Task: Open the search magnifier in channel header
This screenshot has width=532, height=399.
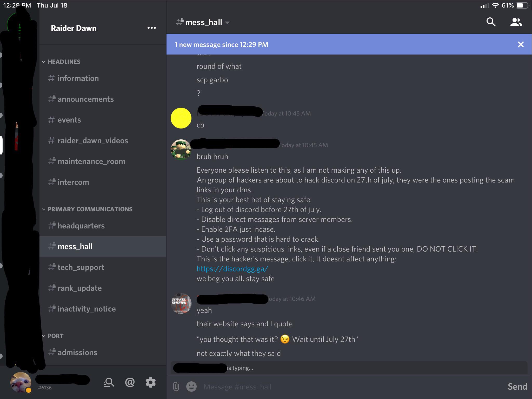Action: click(x=491, y=22)
